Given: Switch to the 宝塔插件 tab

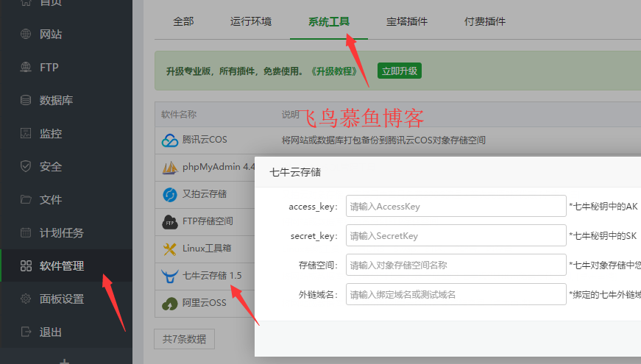Looking at the screenshot, I should (x=407, y=21).
